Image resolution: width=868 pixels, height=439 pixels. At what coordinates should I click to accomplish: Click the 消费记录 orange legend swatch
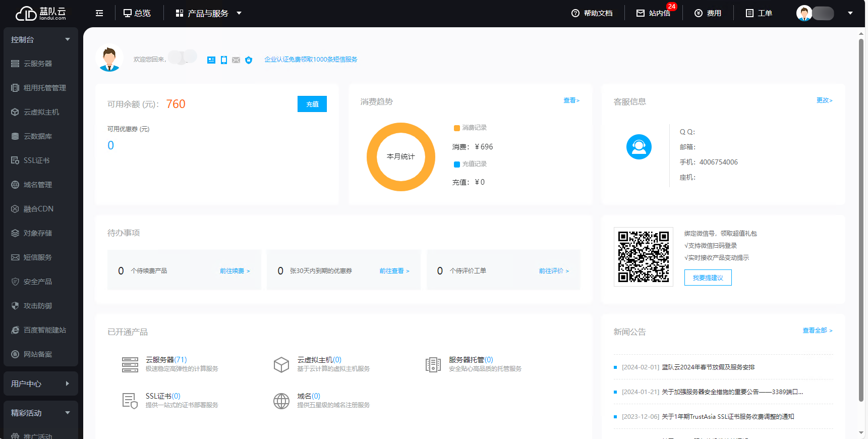click(457, 128)
